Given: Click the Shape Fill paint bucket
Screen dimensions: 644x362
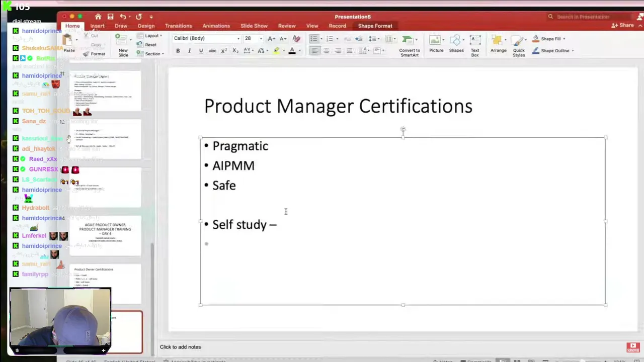Looking at the screenshot, I should coord(536,39).
